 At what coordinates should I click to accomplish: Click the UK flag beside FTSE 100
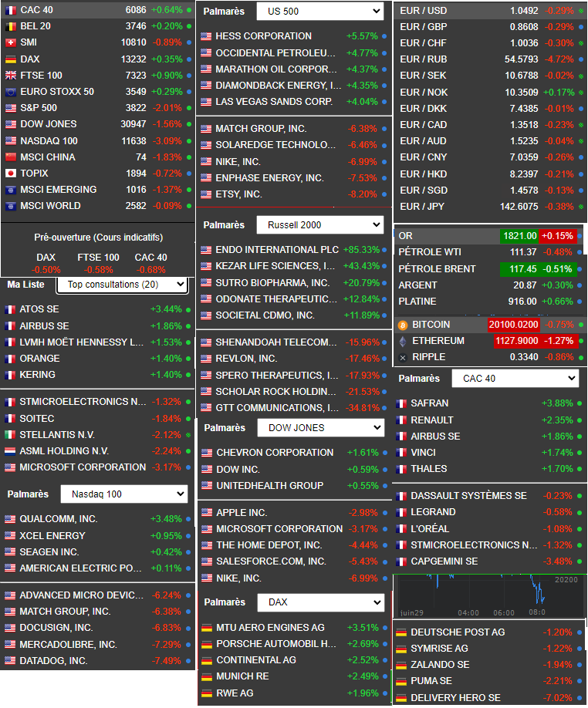[x=11, y=76]
